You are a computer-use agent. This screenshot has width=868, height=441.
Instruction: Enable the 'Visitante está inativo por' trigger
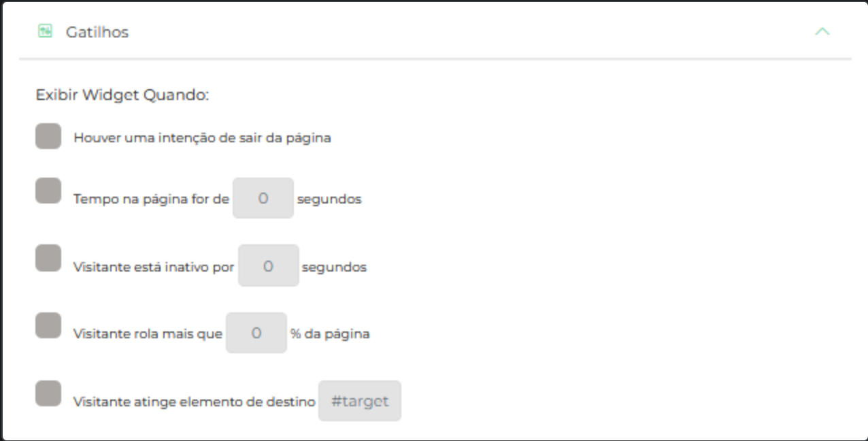48,257
